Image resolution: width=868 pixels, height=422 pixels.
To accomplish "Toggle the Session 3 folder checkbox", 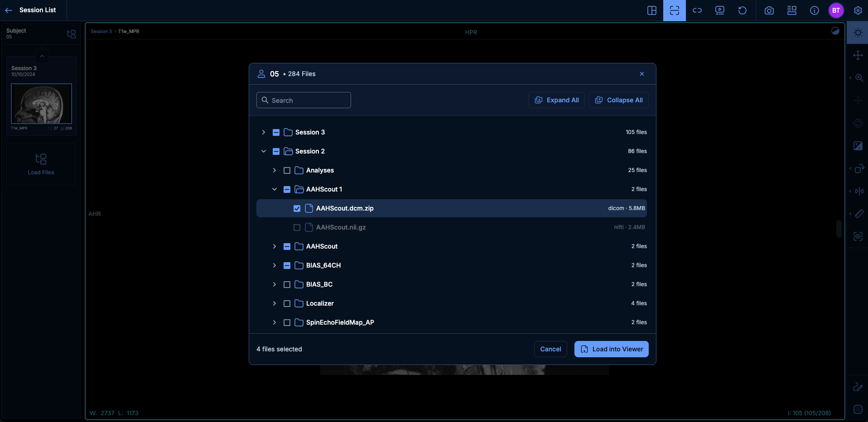I will pos(276,132).
